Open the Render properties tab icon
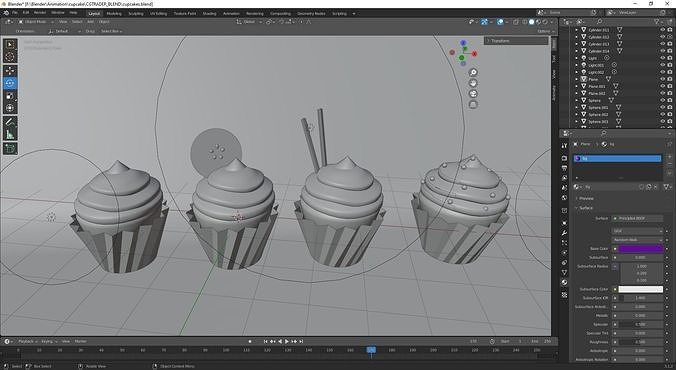Viewport: 676px width, 370px height. 564,158
